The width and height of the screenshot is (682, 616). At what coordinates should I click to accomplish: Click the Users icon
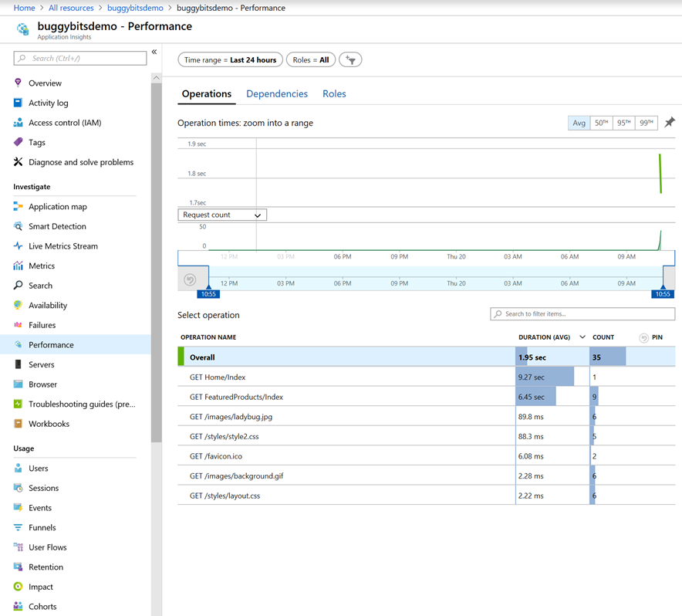pyautogui.click(x=18, y=468)
